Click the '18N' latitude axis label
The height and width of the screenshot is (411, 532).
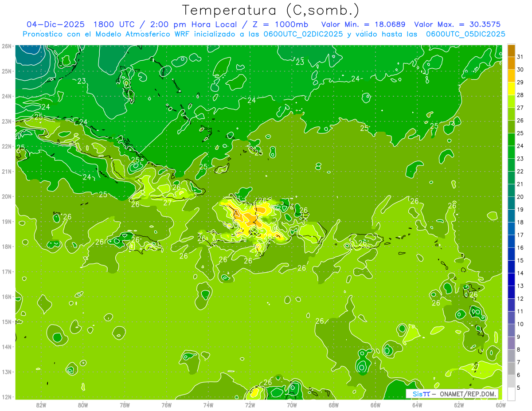[6, 247]
